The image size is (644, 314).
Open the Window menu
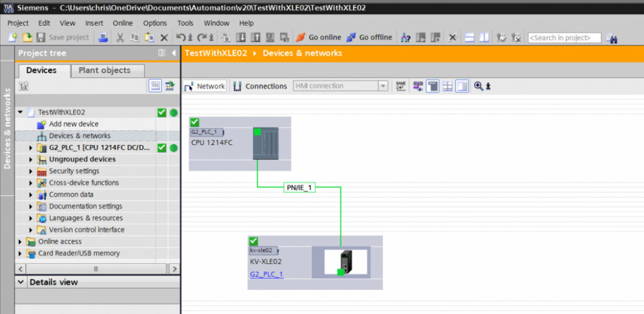[216, 23]
